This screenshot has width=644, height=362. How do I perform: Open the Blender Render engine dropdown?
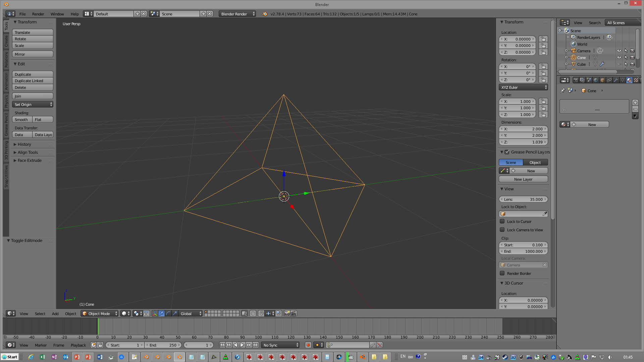(237, 14)
